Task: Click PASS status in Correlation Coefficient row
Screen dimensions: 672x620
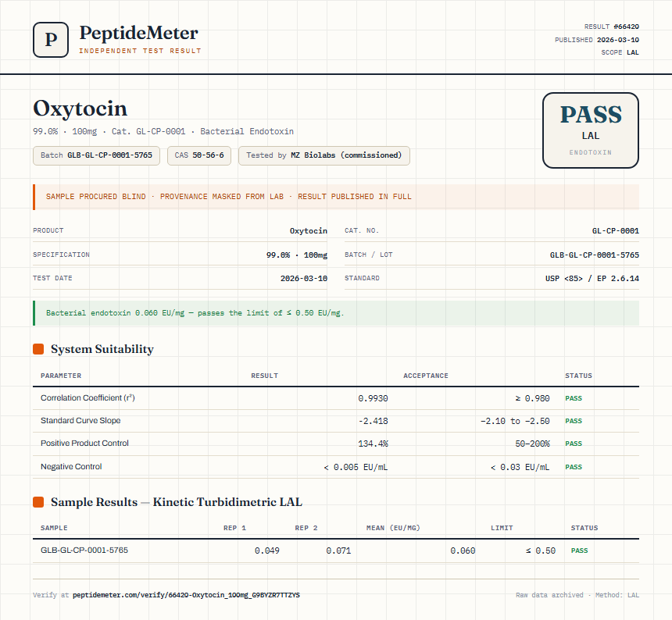Action: coord(574,398)
